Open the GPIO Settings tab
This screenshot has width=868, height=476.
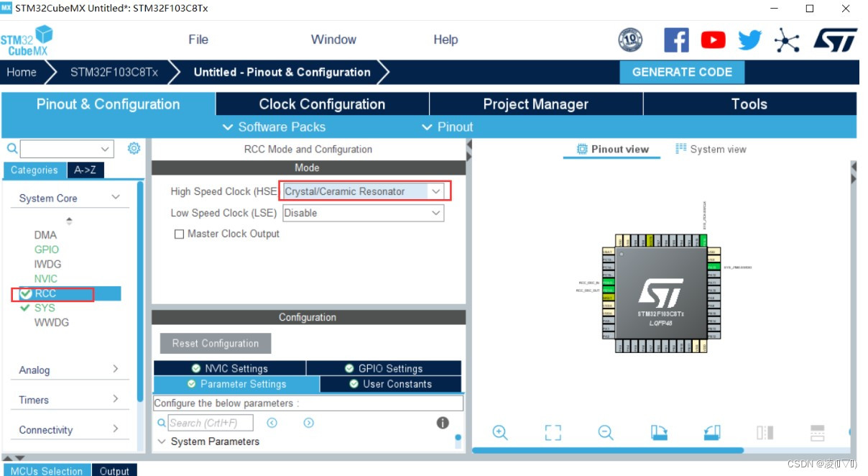point(384,368)
